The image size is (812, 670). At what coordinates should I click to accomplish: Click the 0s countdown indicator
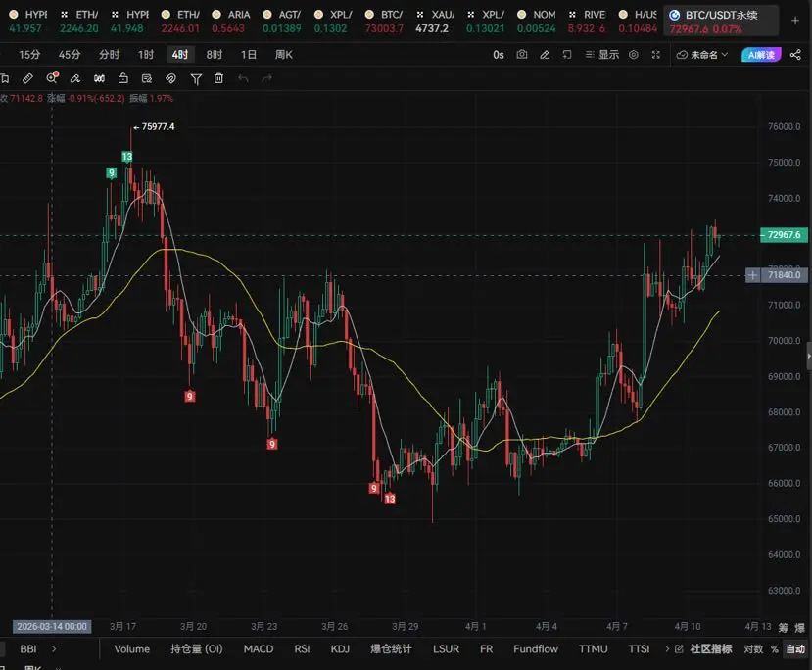(499, 55)
